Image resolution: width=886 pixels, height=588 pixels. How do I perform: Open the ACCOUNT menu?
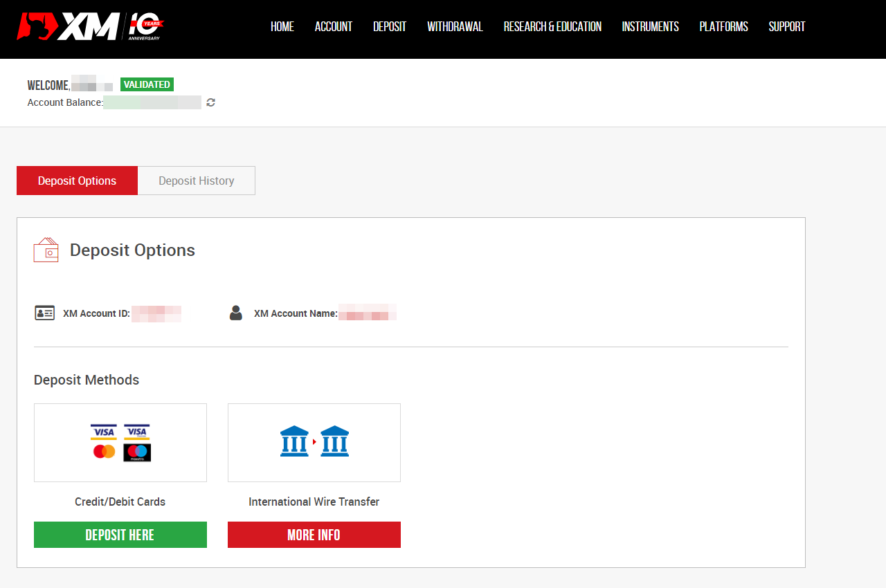pos(334,26)
